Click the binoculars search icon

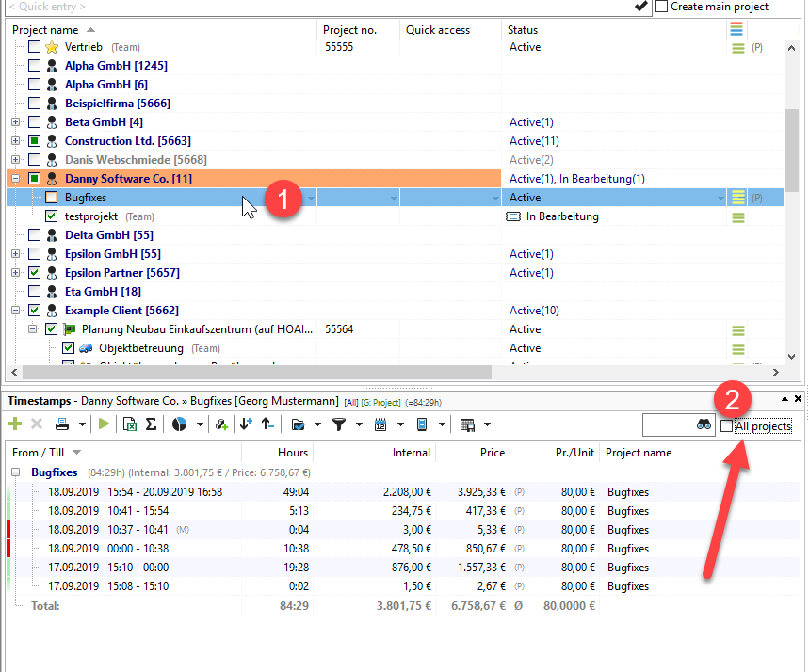(704, 425)
